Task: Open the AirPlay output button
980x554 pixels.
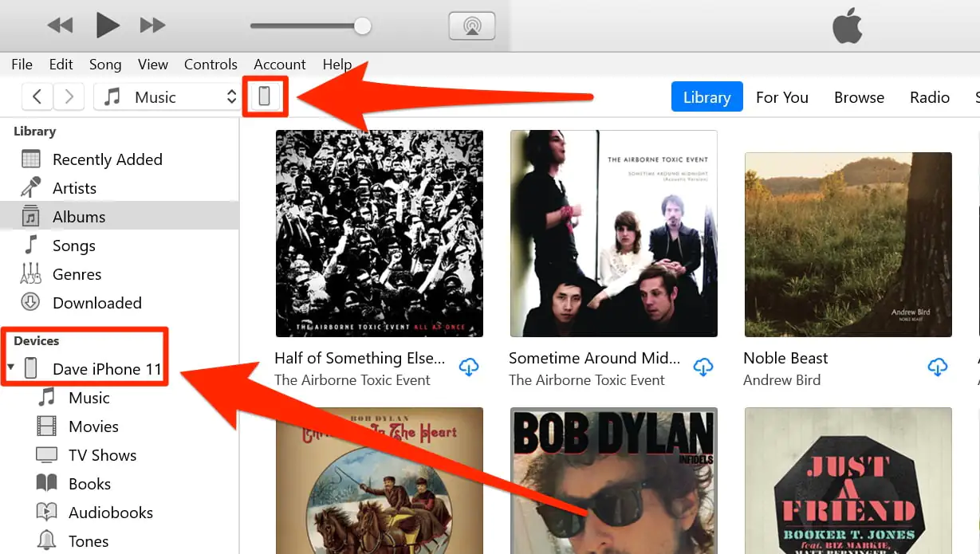Action: pos(471,26)
